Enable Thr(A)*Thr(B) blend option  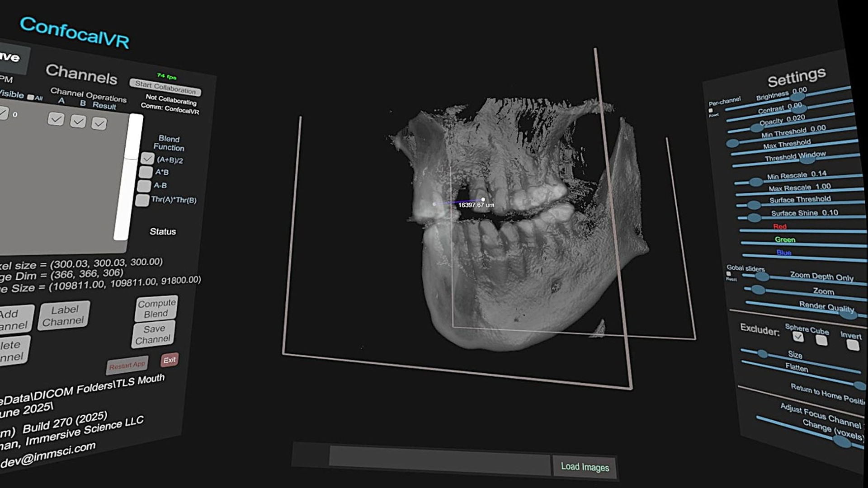[x=142, y=200]
